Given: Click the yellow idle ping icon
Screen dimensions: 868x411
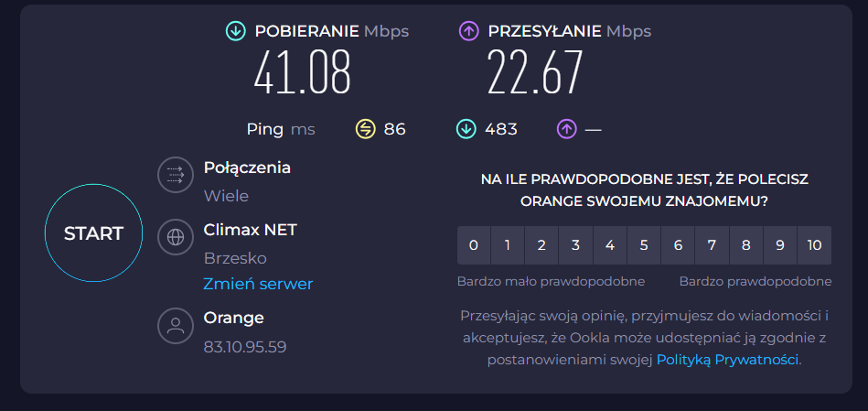Looking at the screenshot, I should pyautogui.click(x=366, y=129).
